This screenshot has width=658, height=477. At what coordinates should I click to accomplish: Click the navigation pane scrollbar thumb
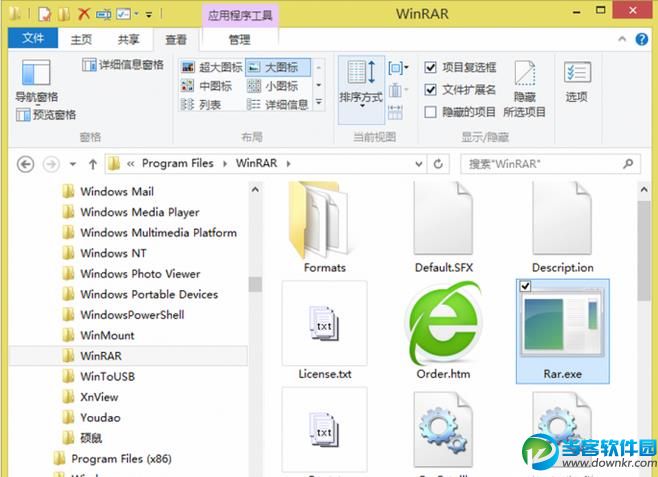click(255, 284)
